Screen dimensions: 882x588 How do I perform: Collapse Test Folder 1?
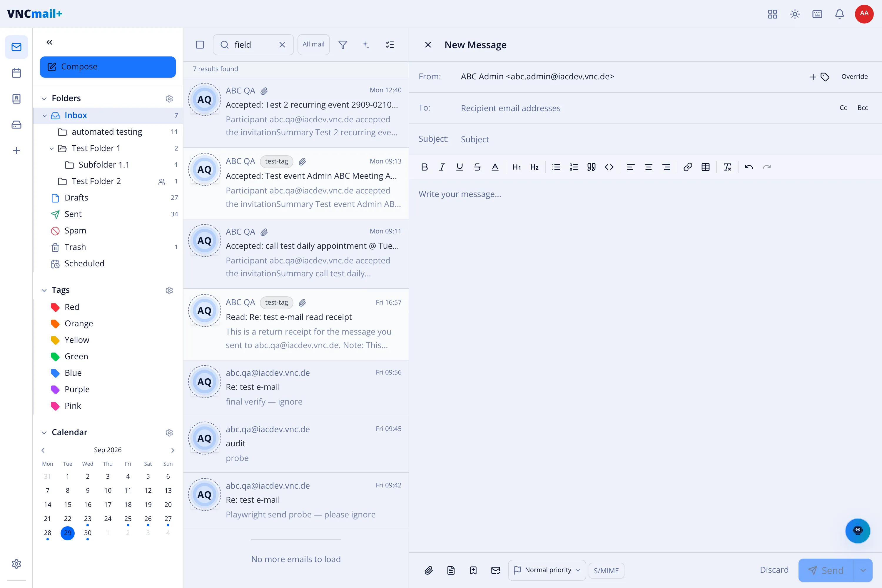[52, 148]
